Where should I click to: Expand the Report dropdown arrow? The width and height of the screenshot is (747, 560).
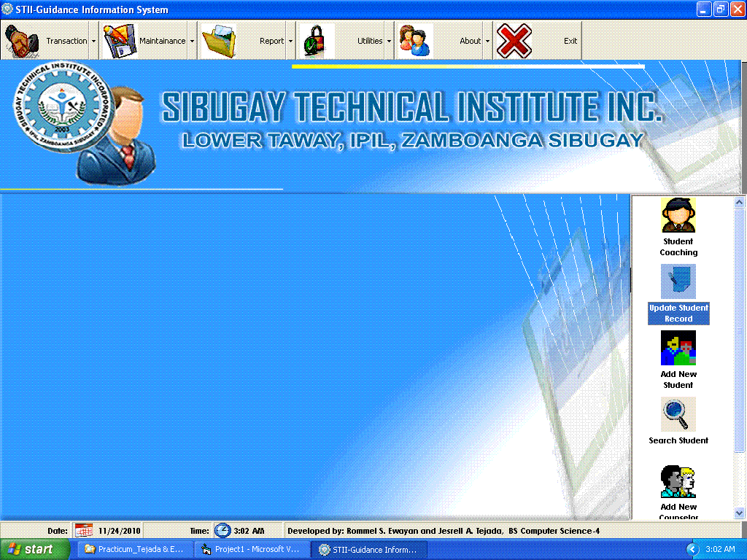click(290, 41)
